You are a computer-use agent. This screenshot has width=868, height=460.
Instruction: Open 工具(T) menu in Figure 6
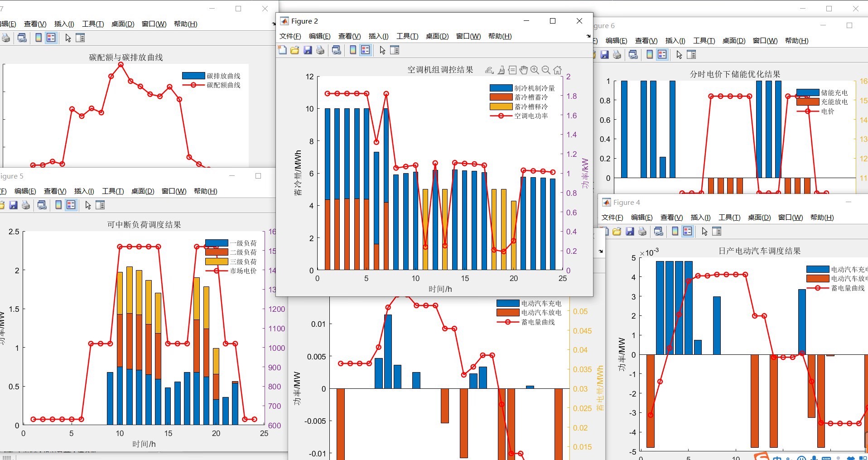[x=704, y=41]
